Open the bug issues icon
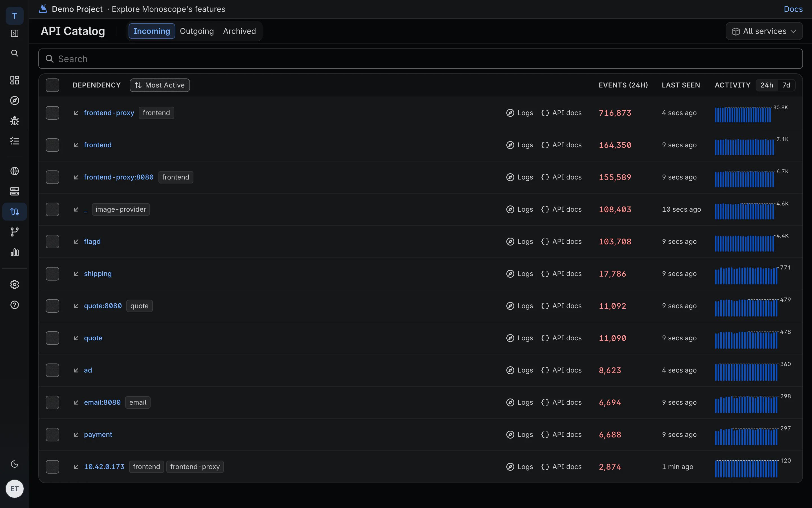812x508 pixels. (14, 121)
